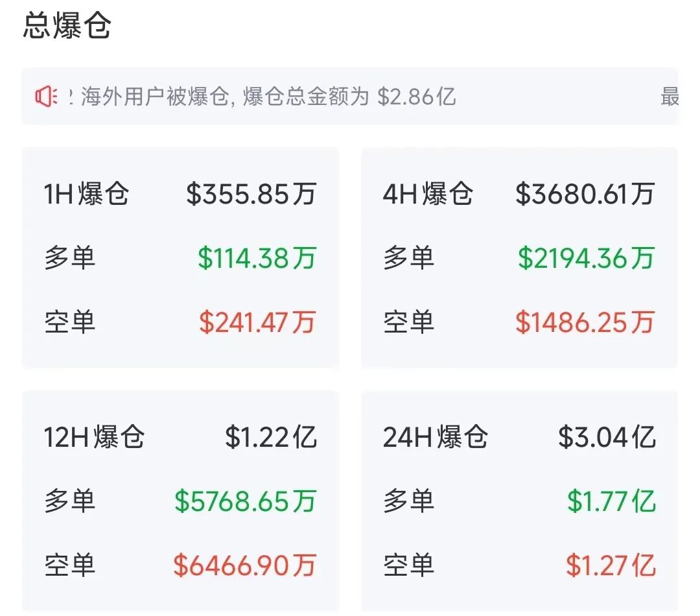The image size is (700, 616).
Task: Click the $2.86亿 amount in announcement
Action: 417,97
